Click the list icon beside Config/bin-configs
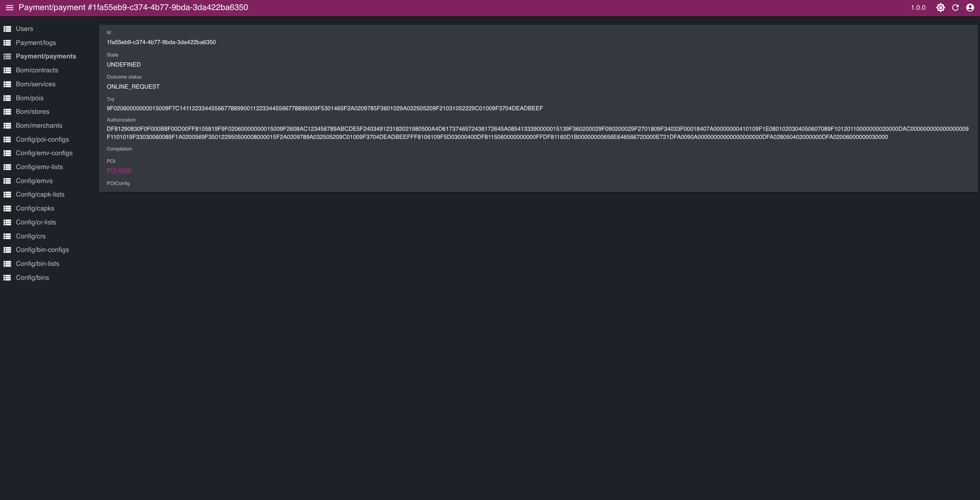980x500 pixels. 7,250
